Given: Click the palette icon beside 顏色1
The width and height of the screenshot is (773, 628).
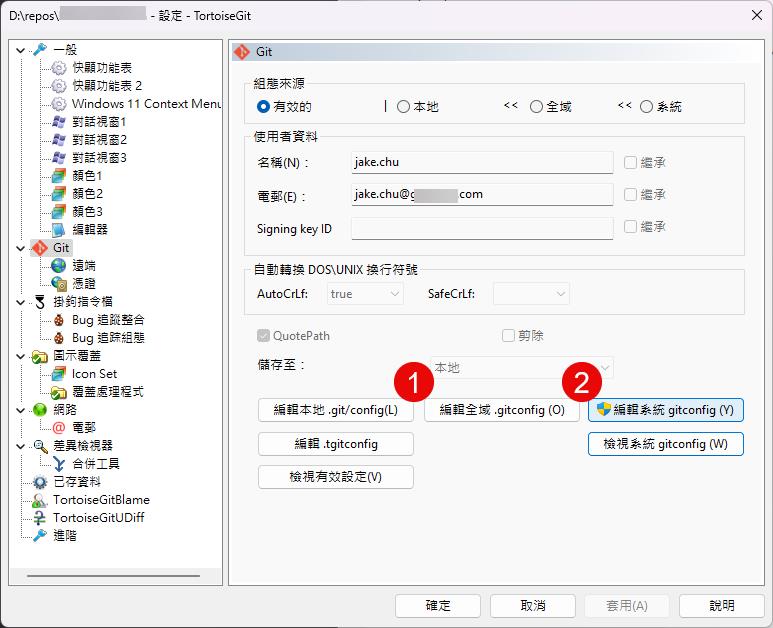Looking at the screenshot, I should [59, 175].
